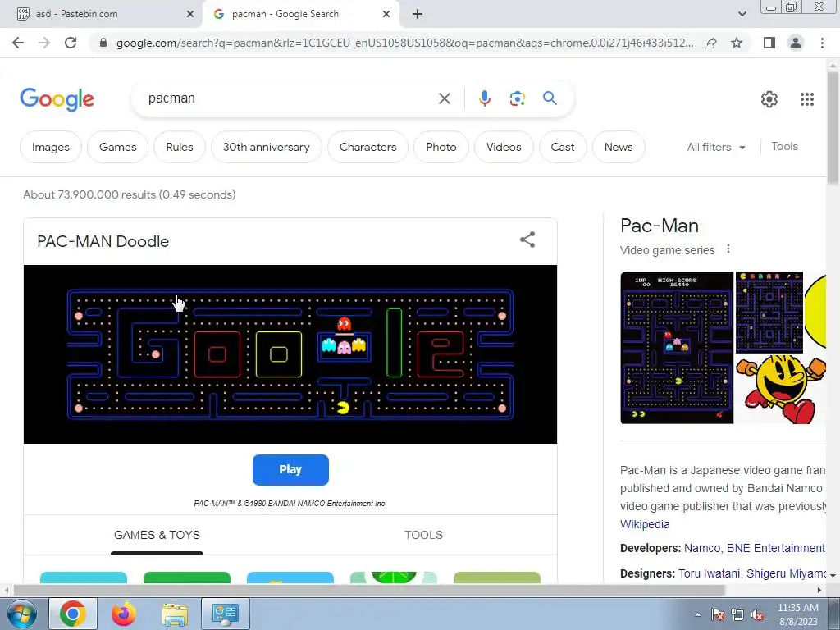Switch to the asd - Pastebin.com tab
Viewport: 840px width, 630px height.
coord(101,14)
